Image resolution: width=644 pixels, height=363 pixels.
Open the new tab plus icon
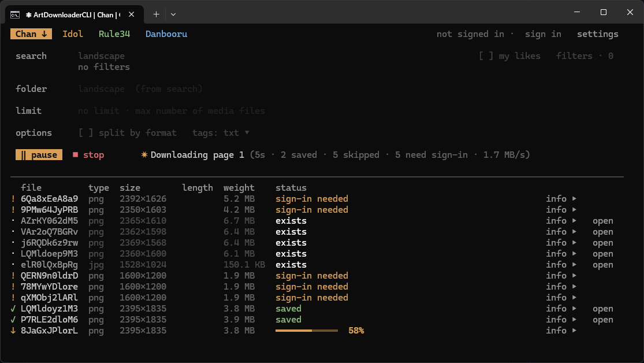point(156,14)
